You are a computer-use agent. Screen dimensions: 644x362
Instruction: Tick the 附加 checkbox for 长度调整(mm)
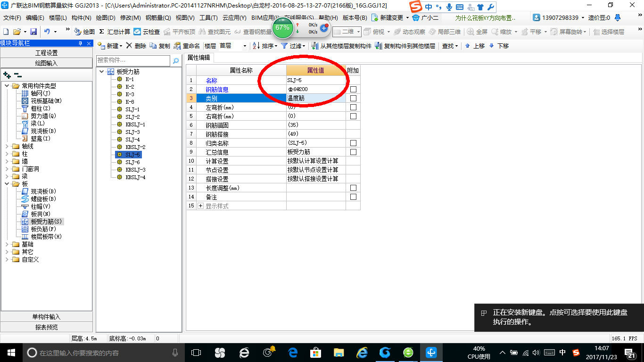[x=353, y=188]
